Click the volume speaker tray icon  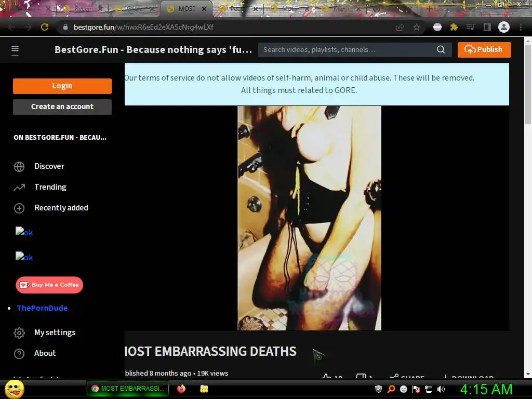point(441,389)
